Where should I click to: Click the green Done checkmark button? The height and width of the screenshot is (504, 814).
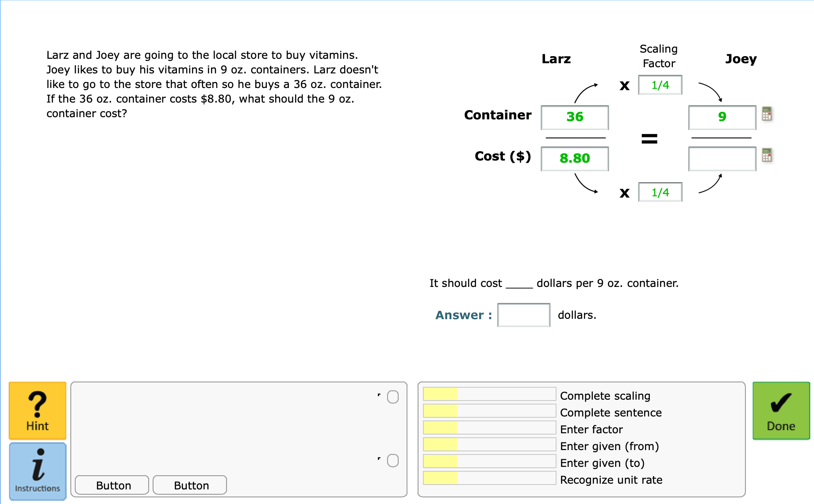click(x=781, y=410)
